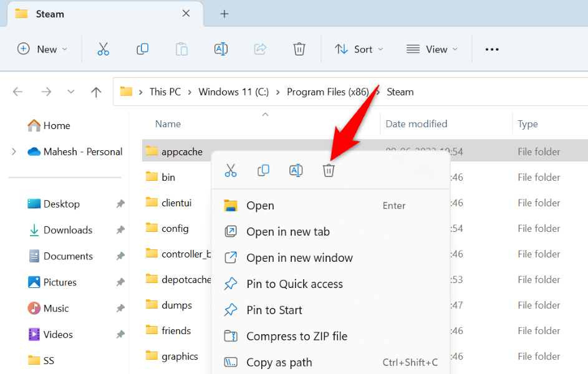
Task: Click the Copy icon in the top toolbar
Action: point(143,49)
